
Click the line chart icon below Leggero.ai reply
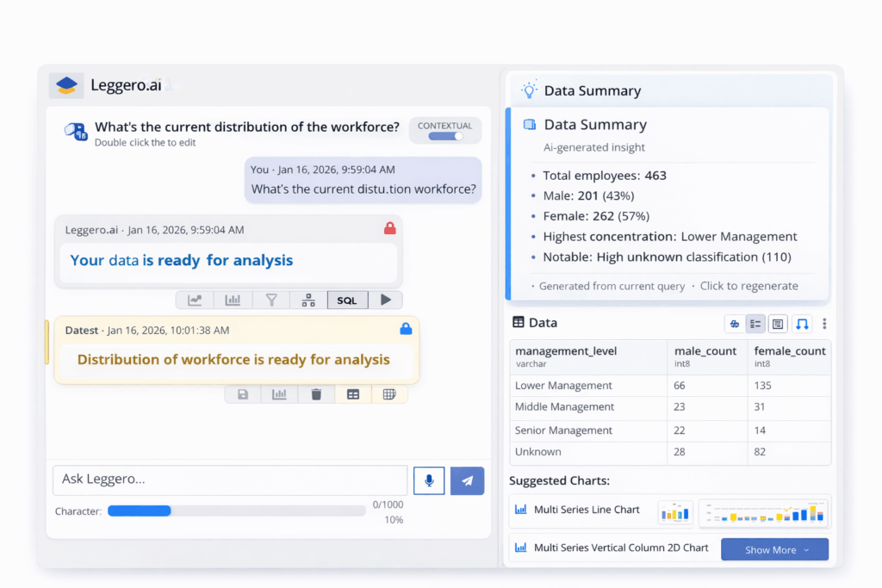tap(196, 300)
